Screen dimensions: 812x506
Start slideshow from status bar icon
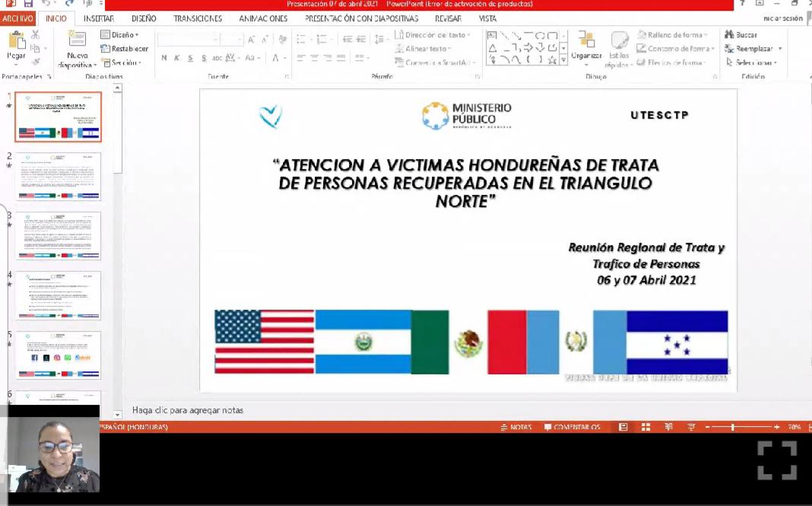click(691, 427)
